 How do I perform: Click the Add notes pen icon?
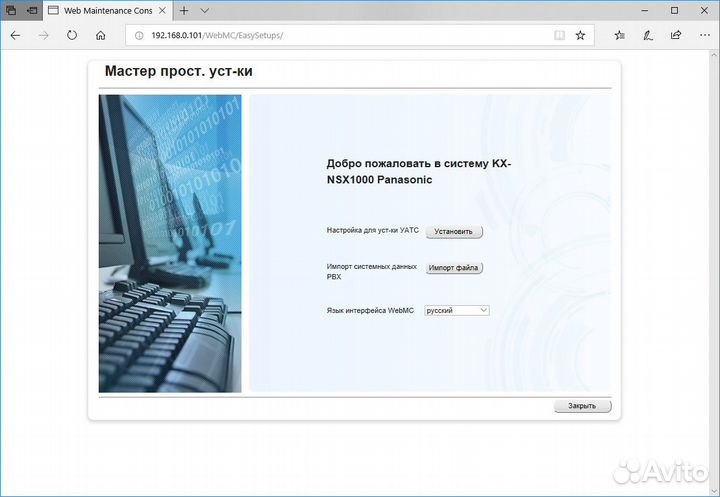(648, 35)
